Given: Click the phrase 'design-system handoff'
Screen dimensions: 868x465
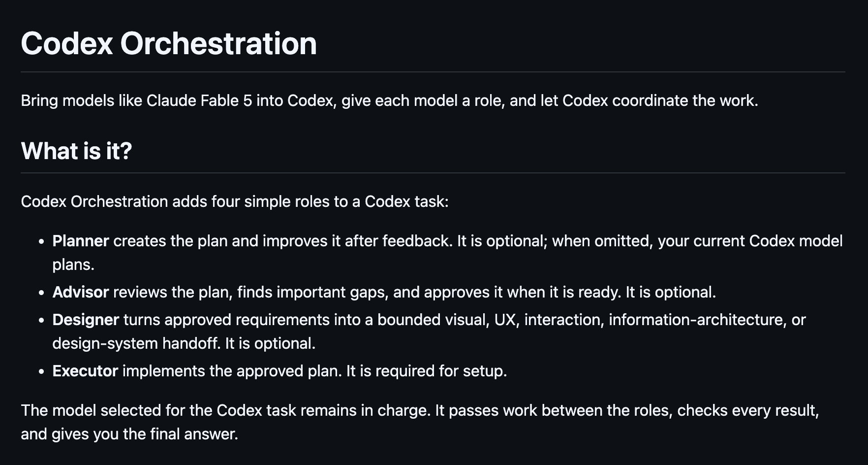Looking at the screenshot, I should coord(136,343).
